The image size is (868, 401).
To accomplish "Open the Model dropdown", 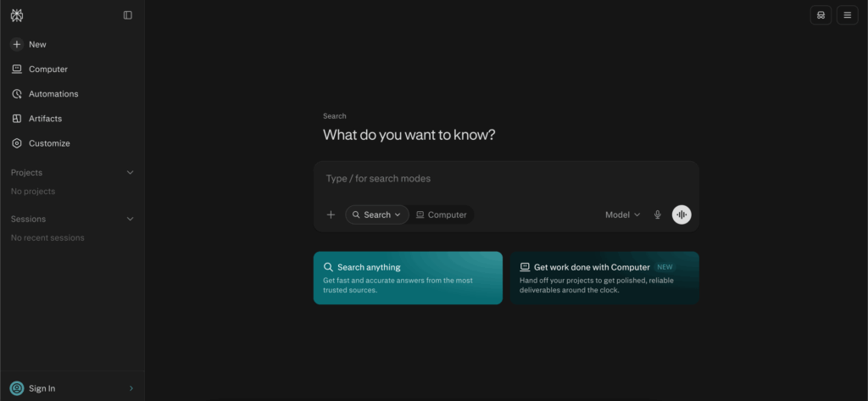I will [623, 214].
